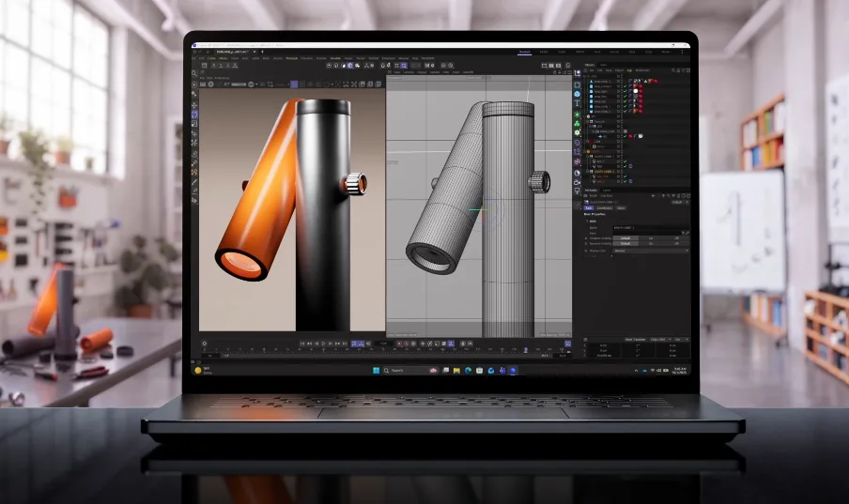Go to end of animation

point(345,344)
